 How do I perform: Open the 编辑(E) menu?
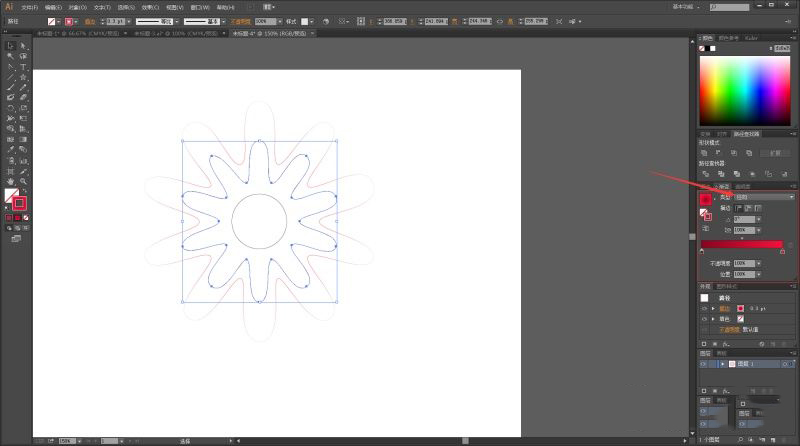pos(53,8)
